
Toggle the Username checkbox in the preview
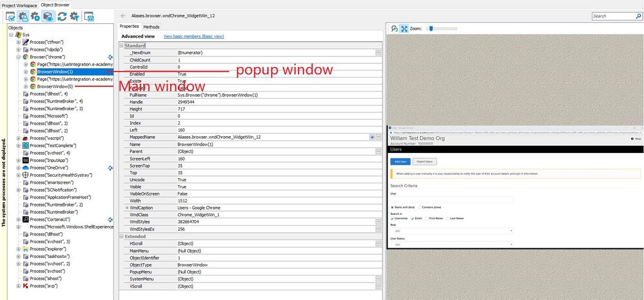[x=392, y=219]
